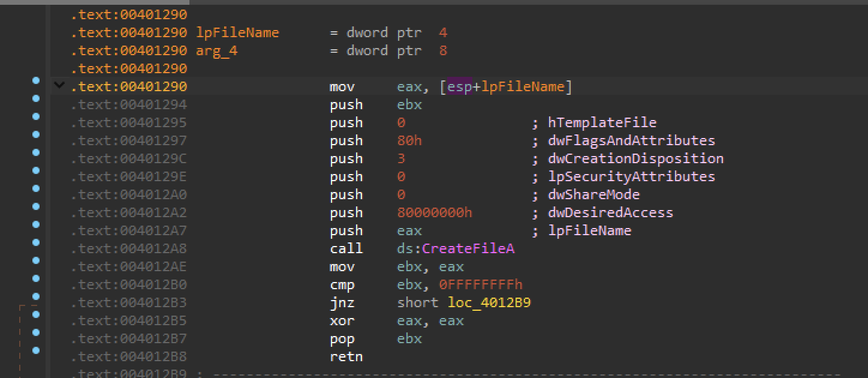Viewport: 868px width, 378px height.
Task: Toggle breakpoint dot for push 80000000h line
Action: 36,206
